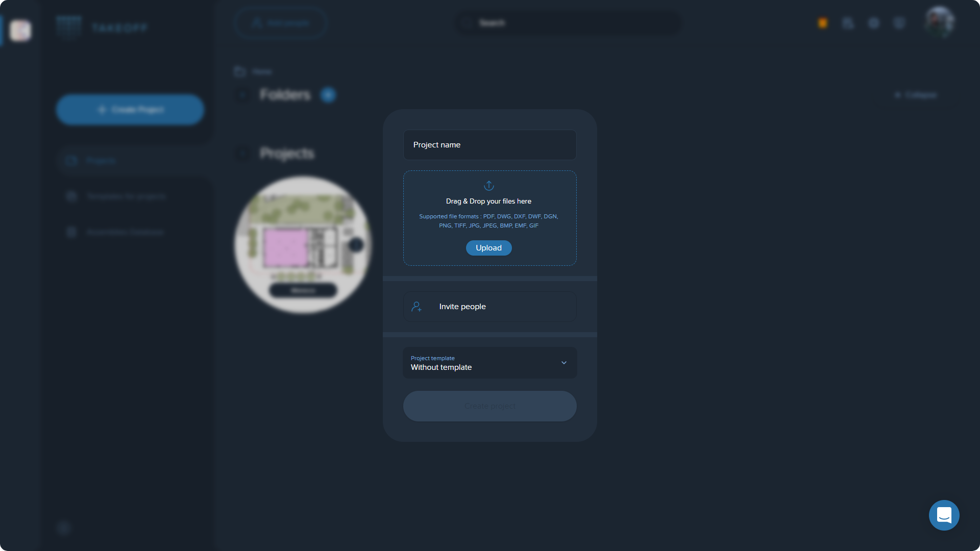
Task: Open the chat support bubble icon
Action: [x=944, y=515]
